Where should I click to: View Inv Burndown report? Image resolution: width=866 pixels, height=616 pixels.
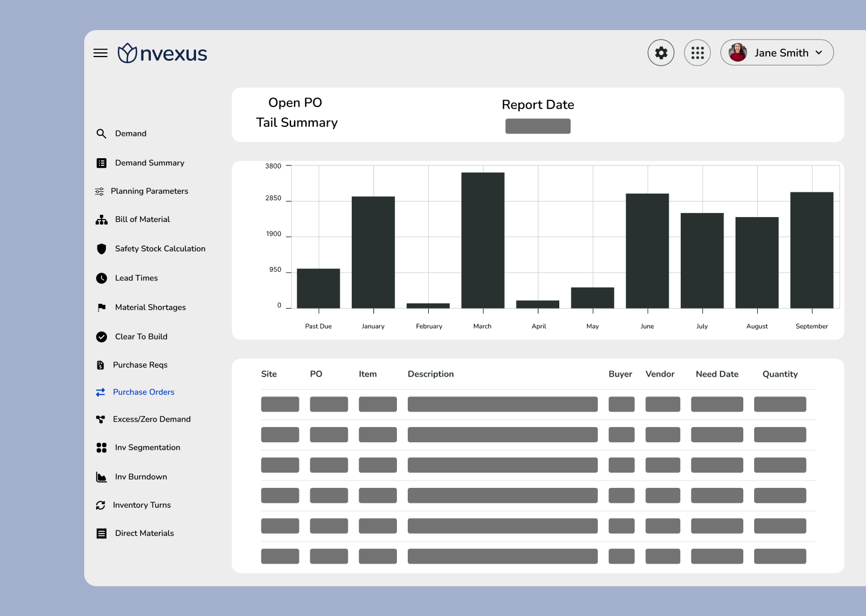coord(141,477)
